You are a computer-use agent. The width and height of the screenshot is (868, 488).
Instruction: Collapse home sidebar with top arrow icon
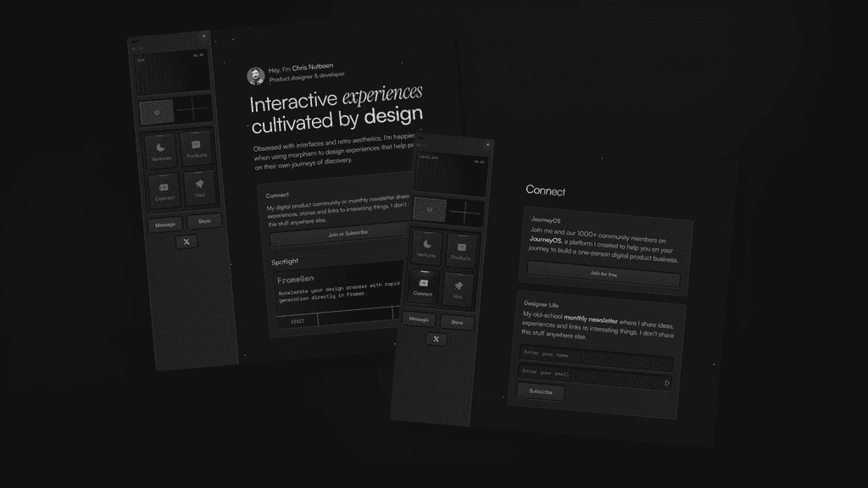[203, 36]
